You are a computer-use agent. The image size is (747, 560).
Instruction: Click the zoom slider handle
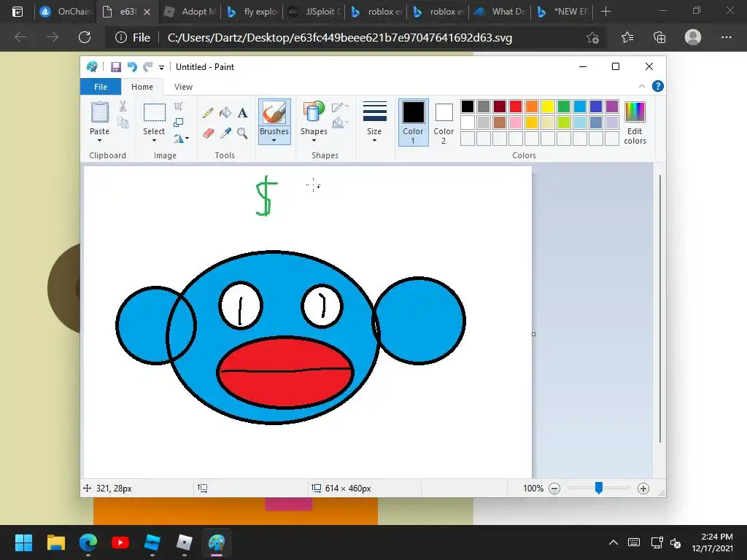599,488
